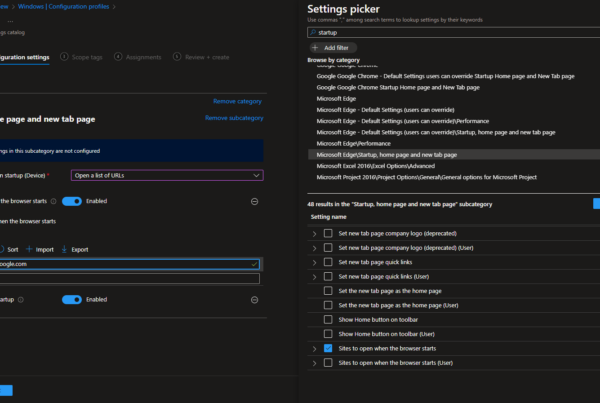
Task: Remove the 'browser starts' setting via minus icon
Action: click(254, 201)
